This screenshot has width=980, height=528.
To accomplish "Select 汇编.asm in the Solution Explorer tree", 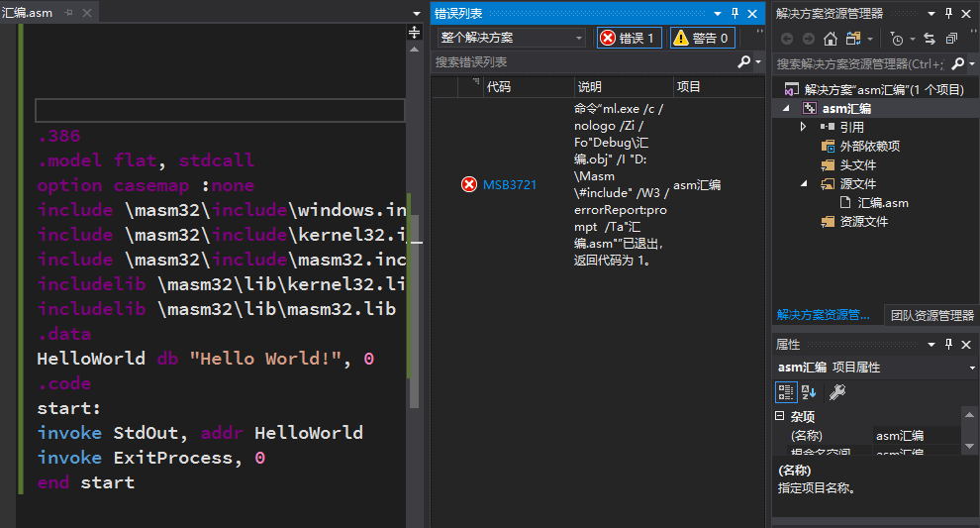I will pos(883,203).
